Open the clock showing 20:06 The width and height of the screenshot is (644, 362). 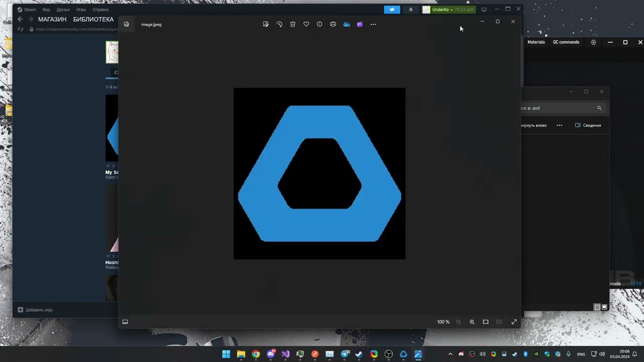coord(620,354)
